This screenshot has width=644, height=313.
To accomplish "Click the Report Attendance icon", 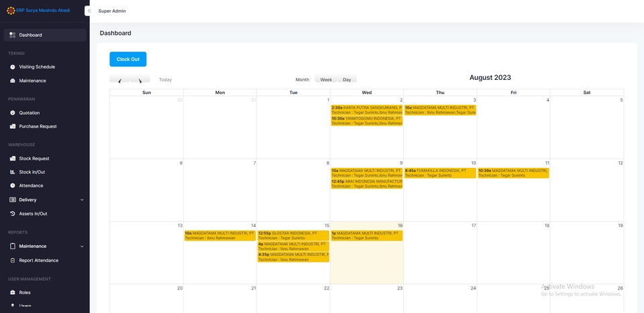I will pyautogui.click(x=12, y=261).
